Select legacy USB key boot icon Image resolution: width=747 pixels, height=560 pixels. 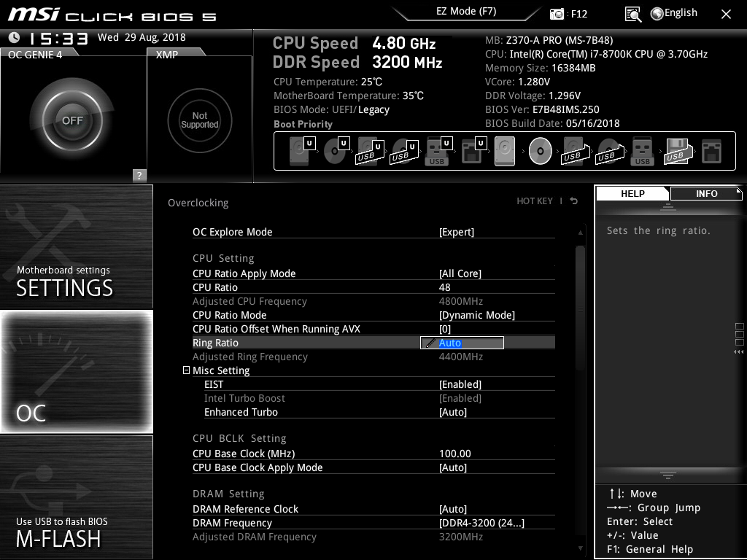tap(642, 151)
